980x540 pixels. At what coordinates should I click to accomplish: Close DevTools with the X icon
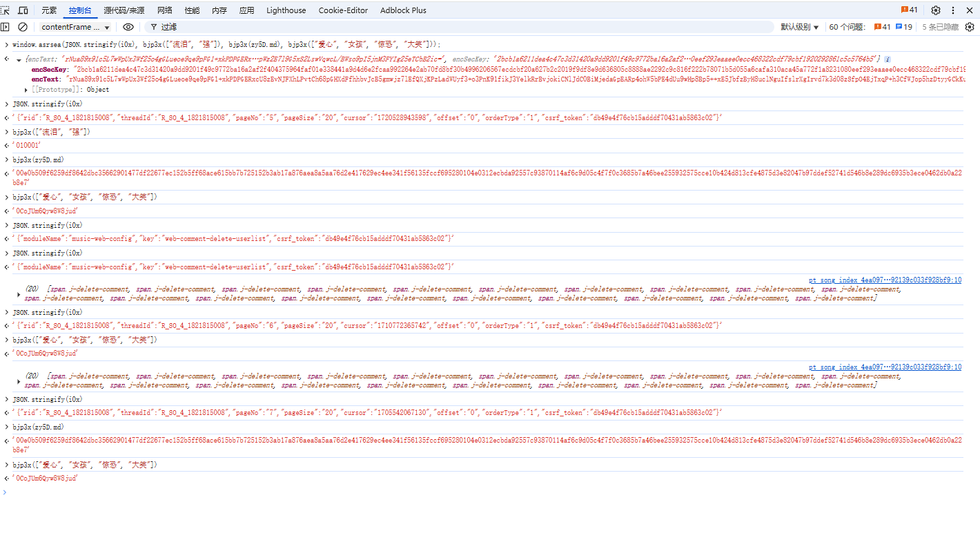pos(970,10)
